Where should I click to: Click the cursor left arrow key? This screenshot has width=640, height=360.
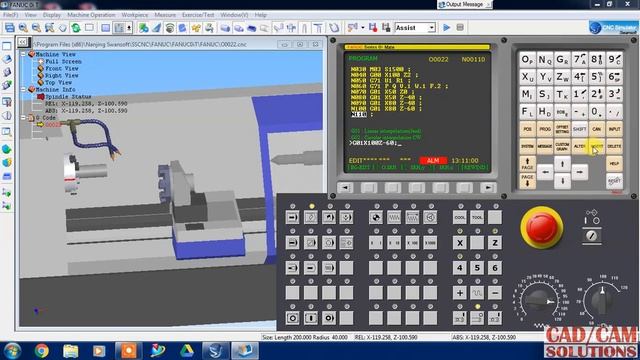[545, 172]
